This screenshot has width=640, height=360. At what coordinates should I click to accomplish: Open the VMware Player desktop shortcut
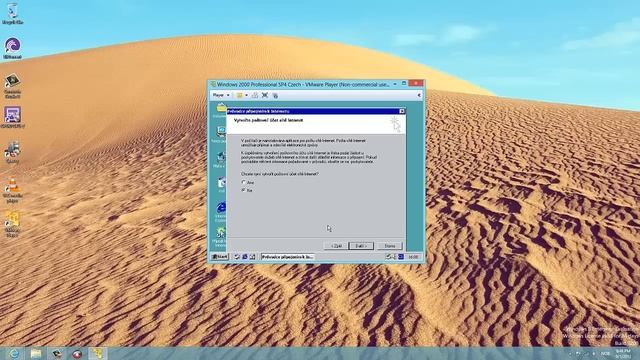pos(12,224)
